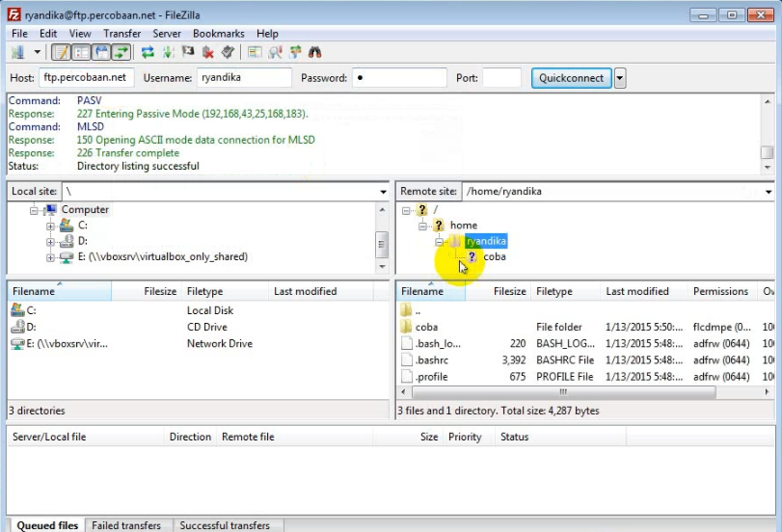Toggle remote directory tree display
This screenshot has width=782, height=532.
(x=102, y=52)
